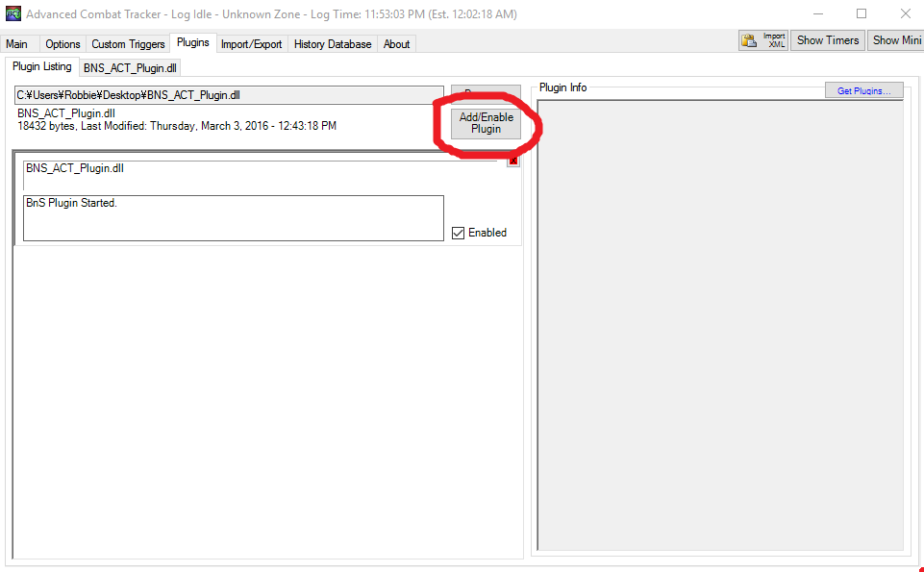
Task: Switch to the Import/Export tab
Action: pyautogui.click(x=251, y=43)
